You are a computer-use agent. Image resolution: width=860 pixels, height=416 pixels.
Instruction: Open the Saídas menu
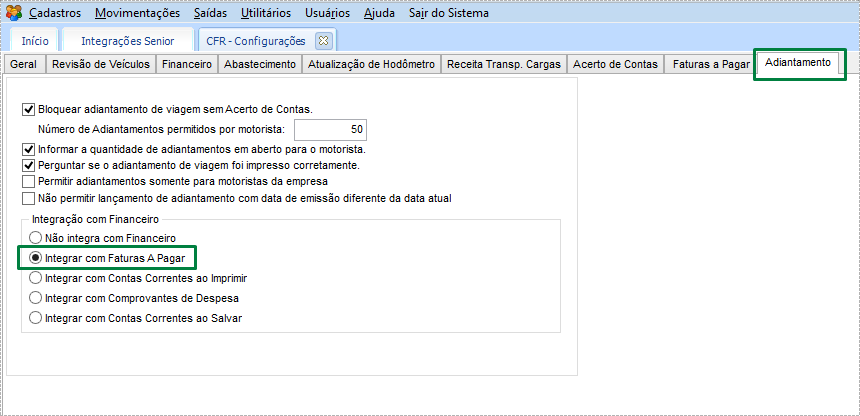point(210,13)
